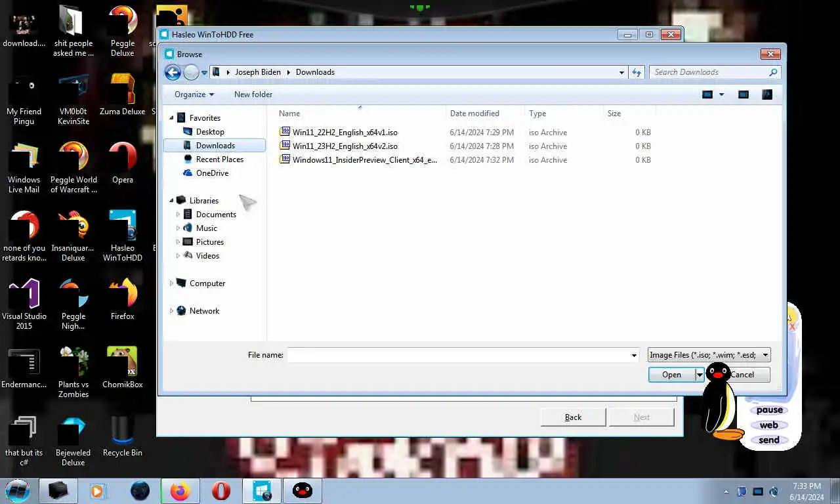840x504 pixels.
Task: Create a New folder
Action: click(253, 94)
